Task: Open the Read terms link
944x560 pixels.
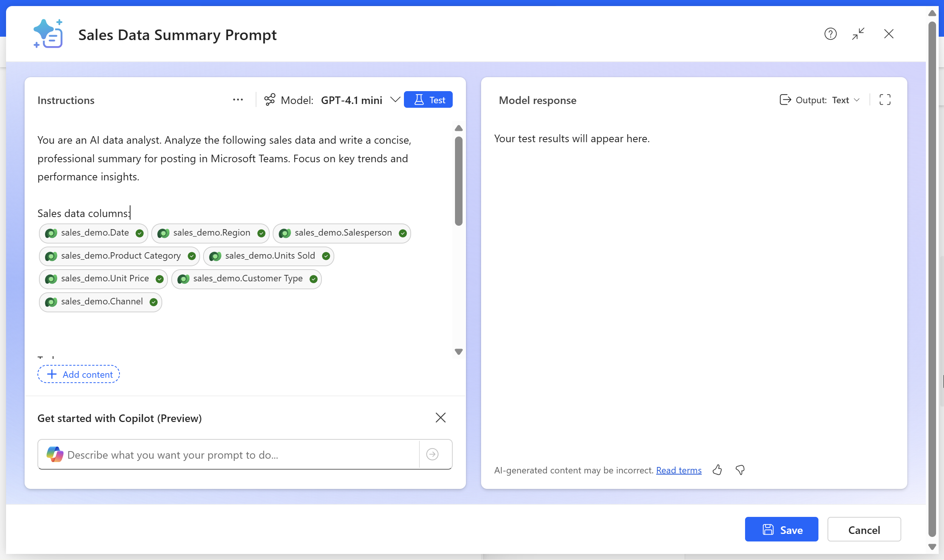Action: (678, 470)
